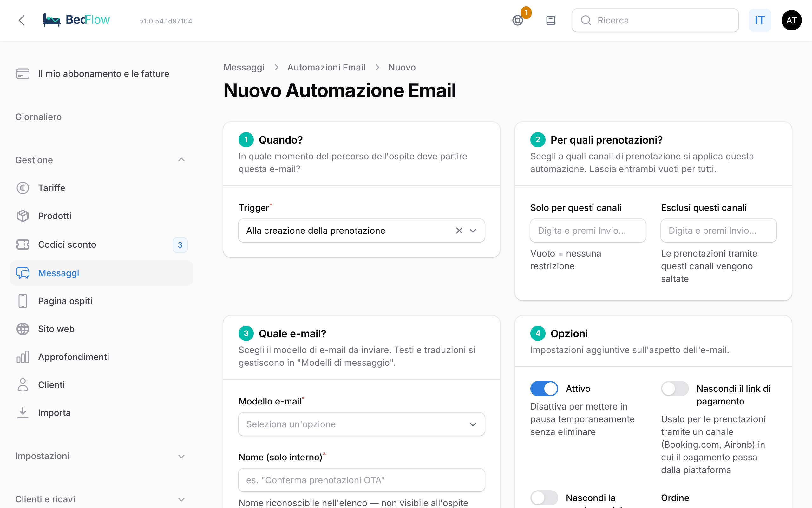Click the Importa download icon
The height and width of the screenshot is (508, 812).
pyautogui.click(x=23, y=412)
